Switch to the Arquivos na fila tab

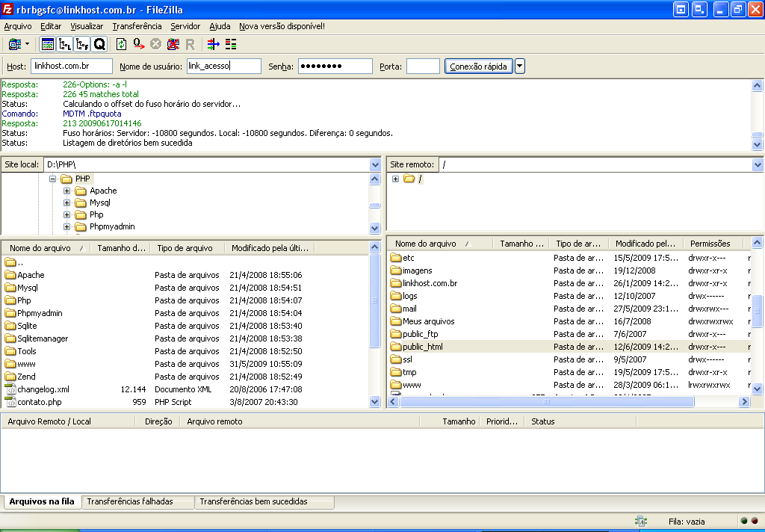pyautogui.click(x=42, y=501)
